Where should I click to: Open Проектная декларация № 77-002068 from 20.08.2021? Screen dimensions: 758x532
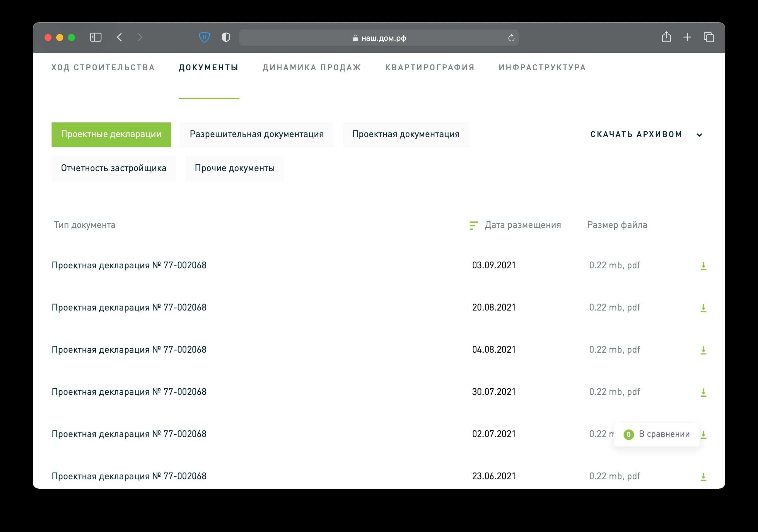[x=129, y=308]
